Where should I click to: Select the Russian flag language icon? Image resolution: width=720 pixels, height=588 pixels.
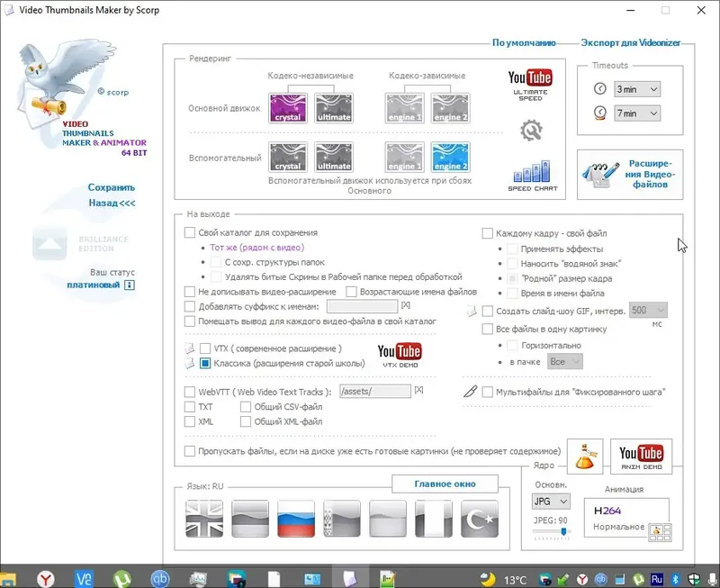tap(294, 519)
